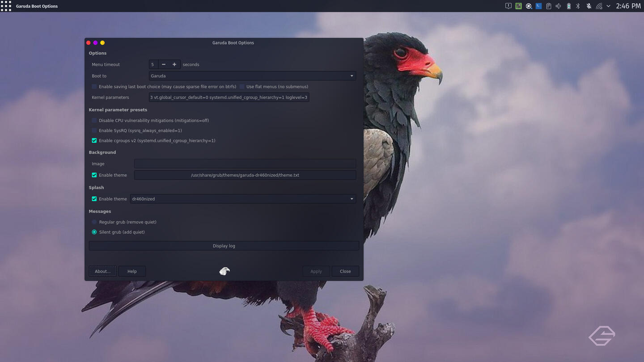
Task: Click the muted microphone tray icon
Action: 589,6
